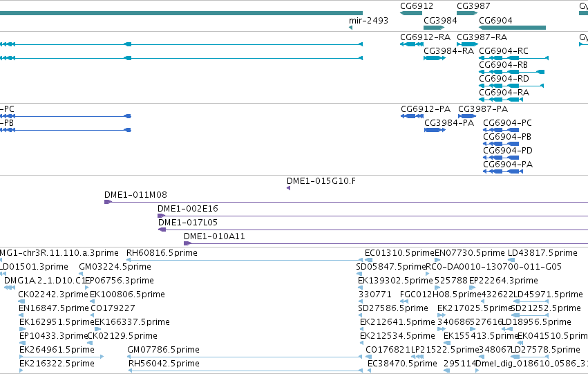This screenshot has height=374, width=588.
Task: Select the RH56042.5prime EST
Action: [x=164, y=364]
